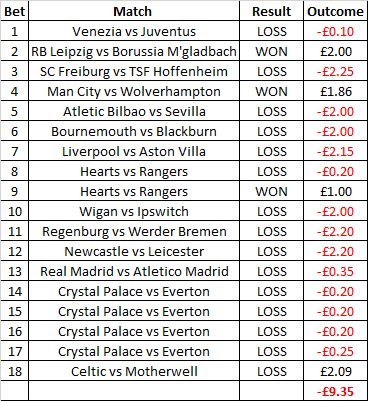Screen dimensions: 368x401
Task: Select the total -£9.35 outcome cell
Action: tap(336, 391)
